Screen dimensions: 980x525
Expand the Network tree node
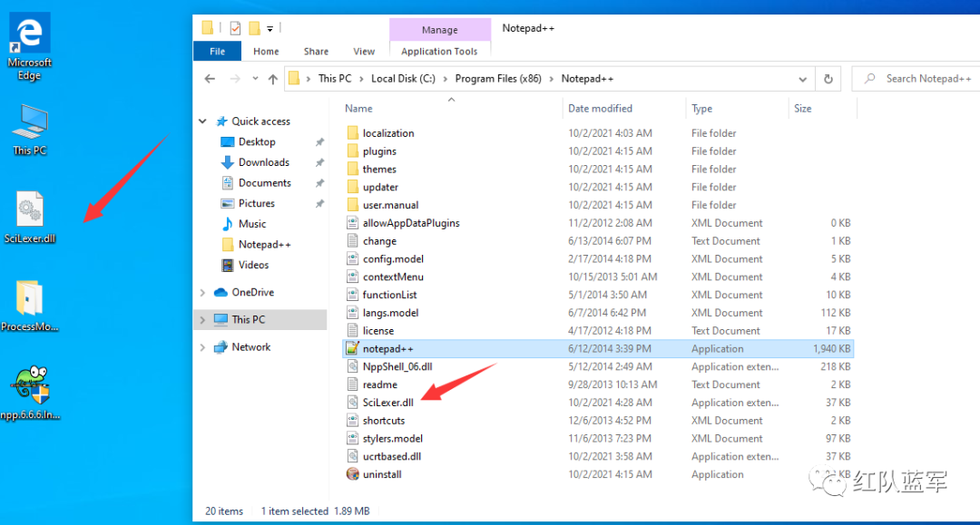tap(202, 347)
